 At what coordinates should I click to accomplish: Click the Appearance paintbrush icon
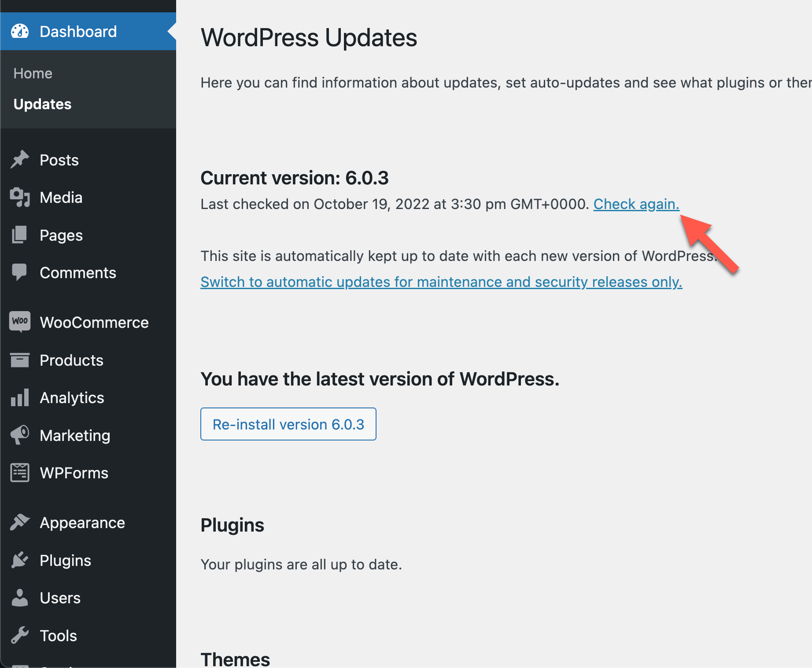[x=20, y=522]
